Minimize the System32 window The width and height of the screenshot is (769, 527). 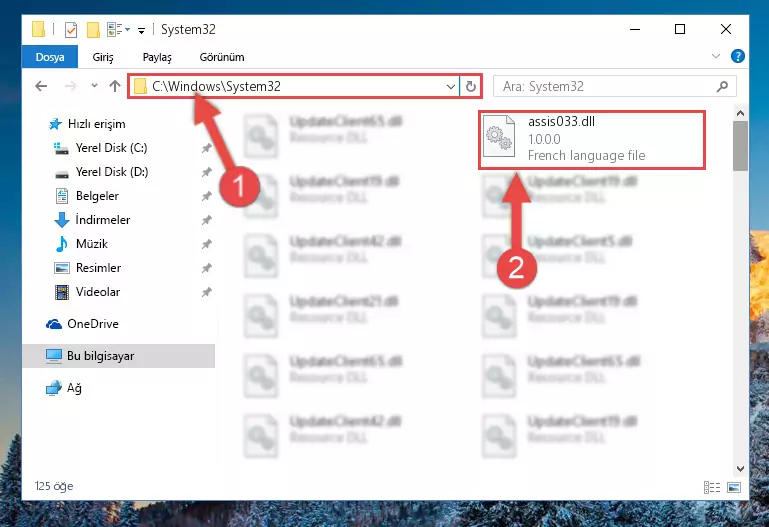tap(635, 29)
